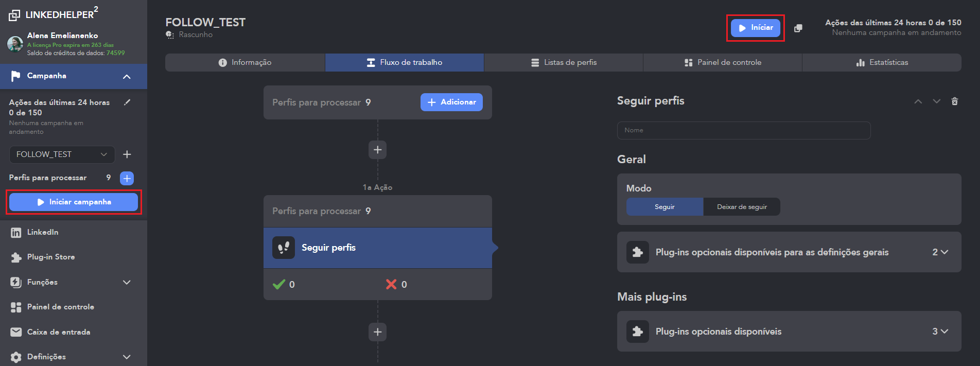Switch mode to Deixar de seguir
The image size is (980, 366).
[x=742, y=207]
